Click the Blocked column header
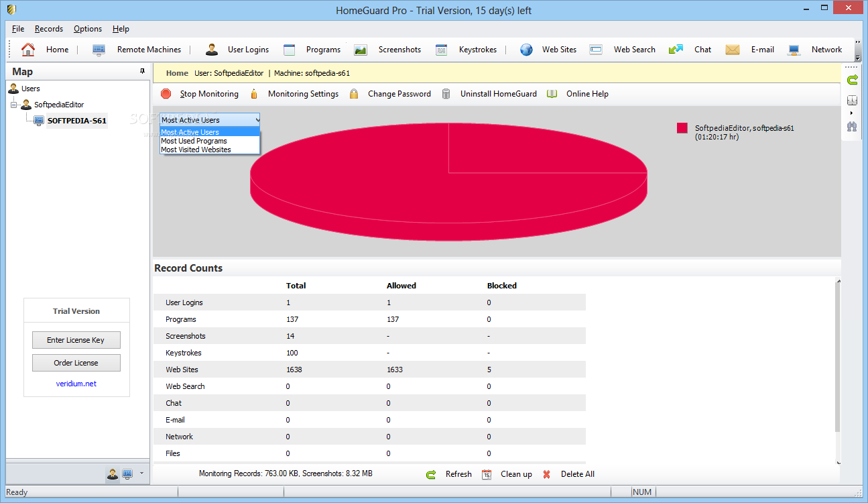 coord(502,286)
